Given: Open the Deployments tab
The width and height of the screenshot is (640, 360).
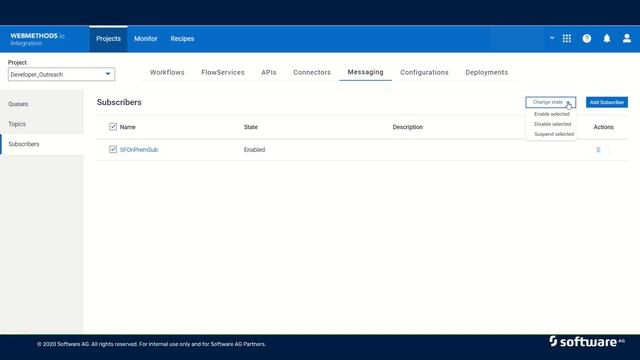Looking at the screenshot, I should (x=487, y=72).
